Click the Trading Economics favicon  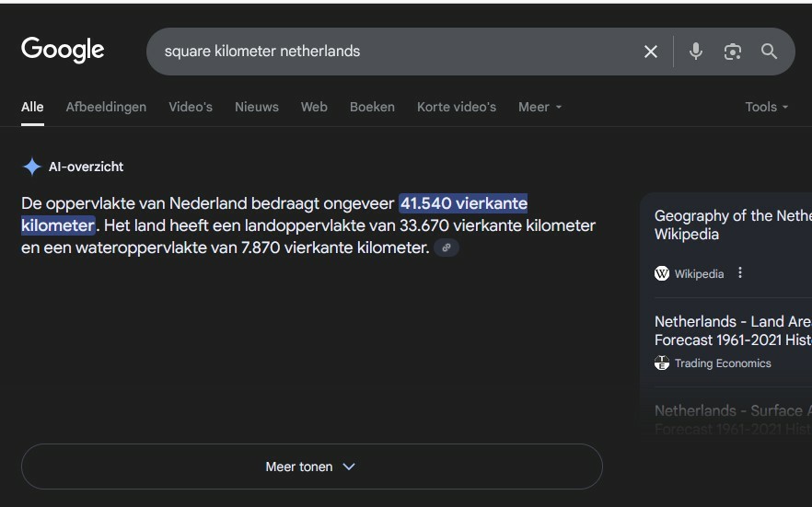point(662,363)
